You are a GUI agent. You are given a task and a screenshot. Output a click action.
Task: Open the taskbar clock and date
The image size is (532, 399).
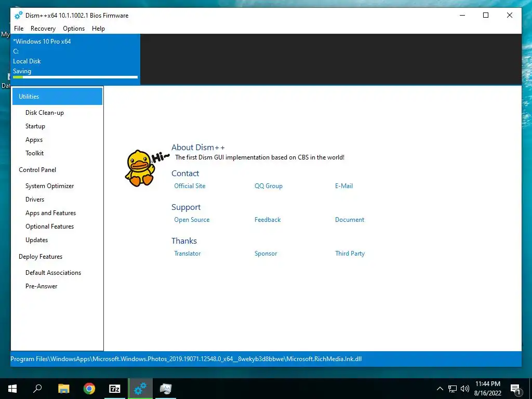(x=487, y=389)
